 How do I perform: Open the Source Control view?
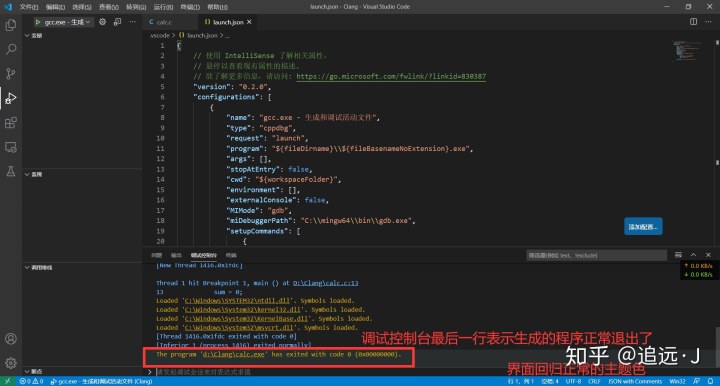[11, 73]
